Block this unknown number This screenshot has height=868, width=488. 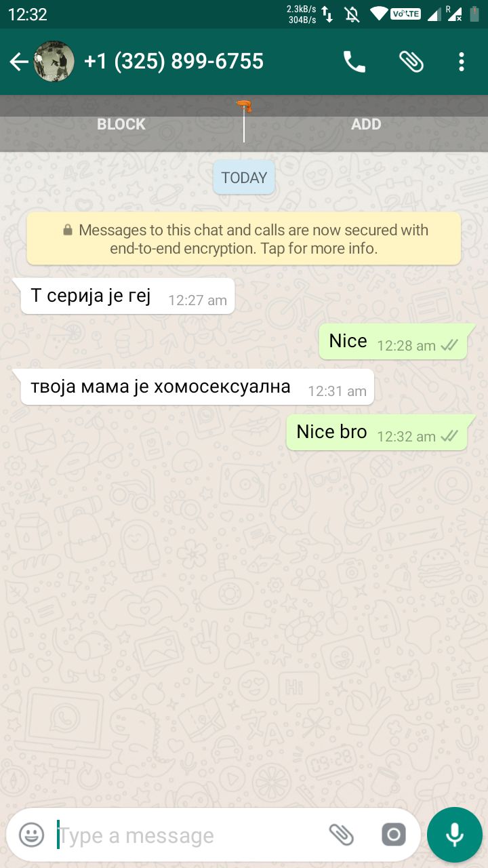pos(121,124)
